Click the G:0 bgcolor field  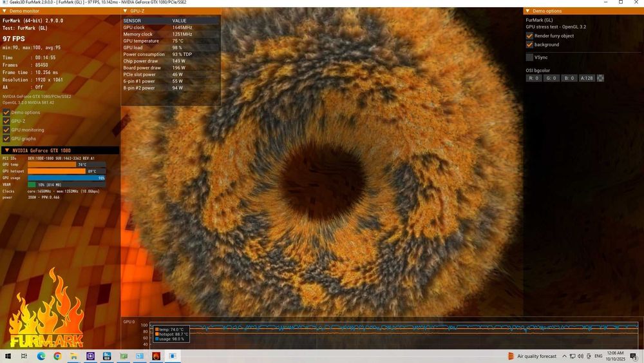(551, 78)
